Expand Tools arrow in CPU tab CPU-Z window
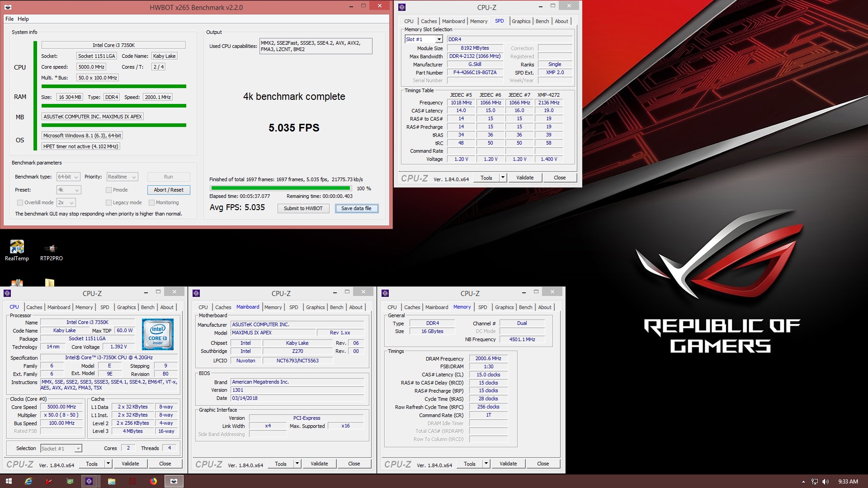The image size is (868, 488). tap(108, 464)
